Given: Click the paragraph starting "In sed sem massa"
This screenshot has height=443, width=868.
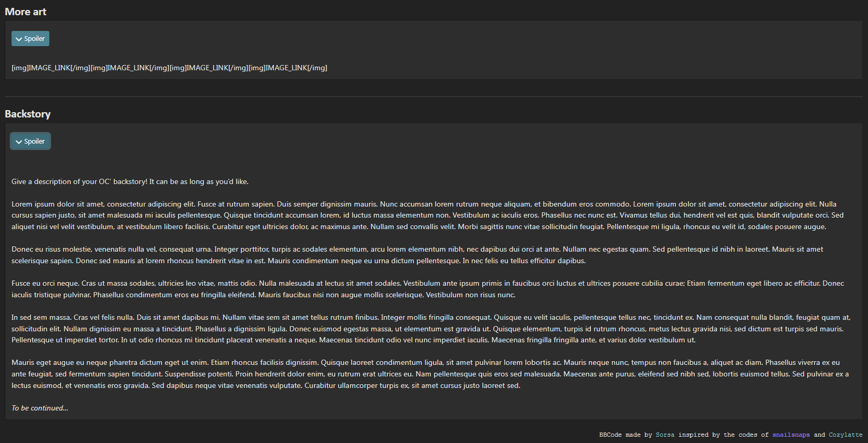Looking at the screenshot, I should pyautogui.click(x=431, y=329).
